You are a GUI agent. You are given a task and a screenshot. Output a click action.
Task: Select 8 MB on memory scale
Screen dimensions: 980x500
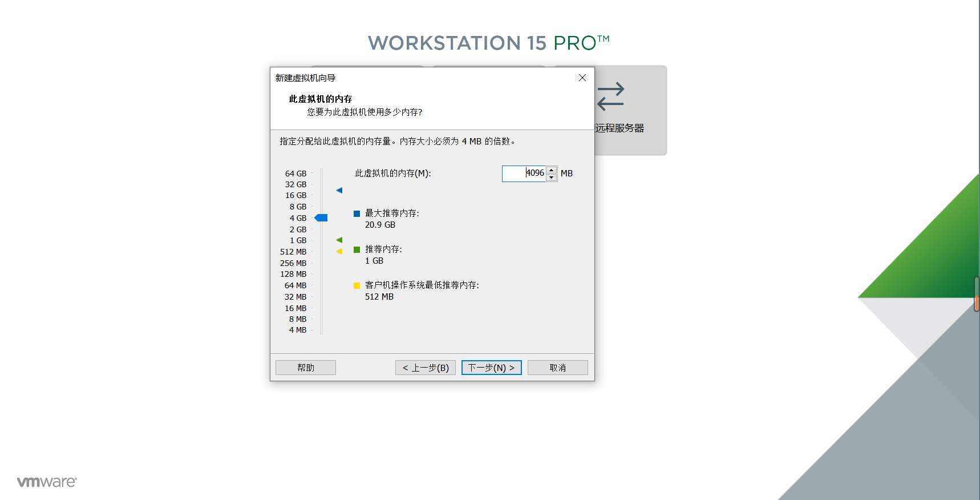click(x=298, y=319)
